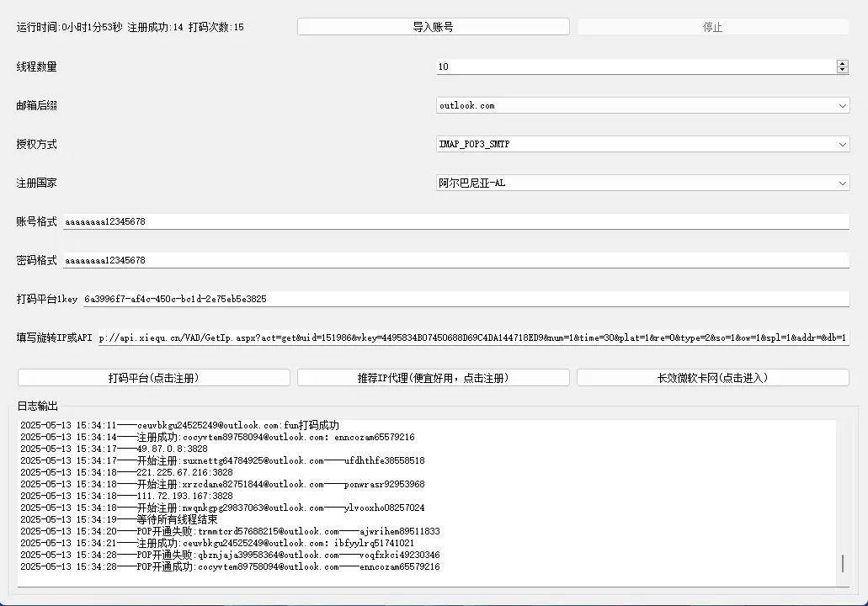Screen dimensions: 868x606
Task: Click log line 221.225.67.216:3828
Action: click(126, 472)
